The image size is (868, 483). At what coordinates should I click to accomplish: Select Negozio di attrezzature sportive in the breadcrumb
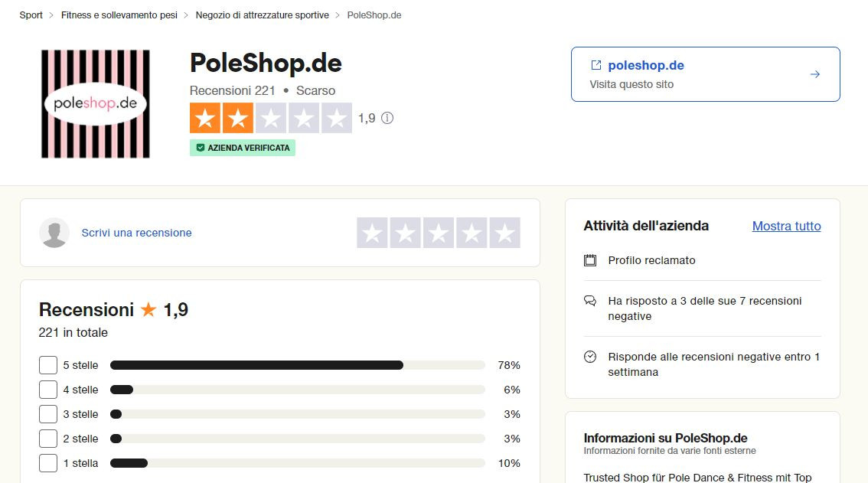[x=263, y=15]
